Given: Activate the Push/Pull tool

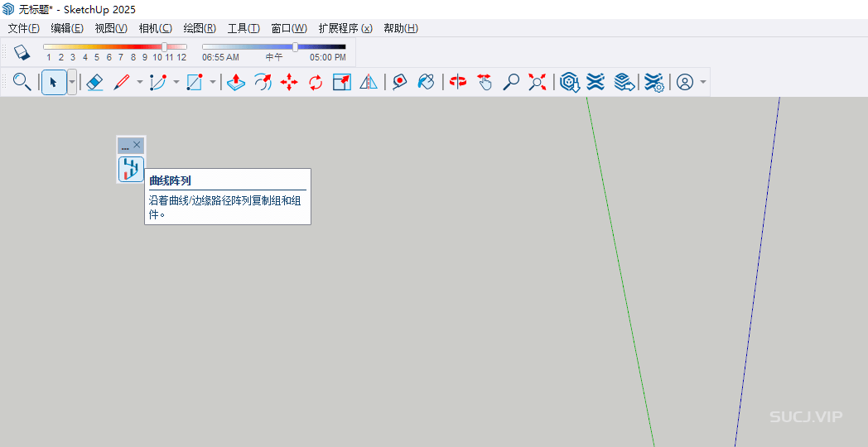Looking at the screenshot, I should point(236,83).
